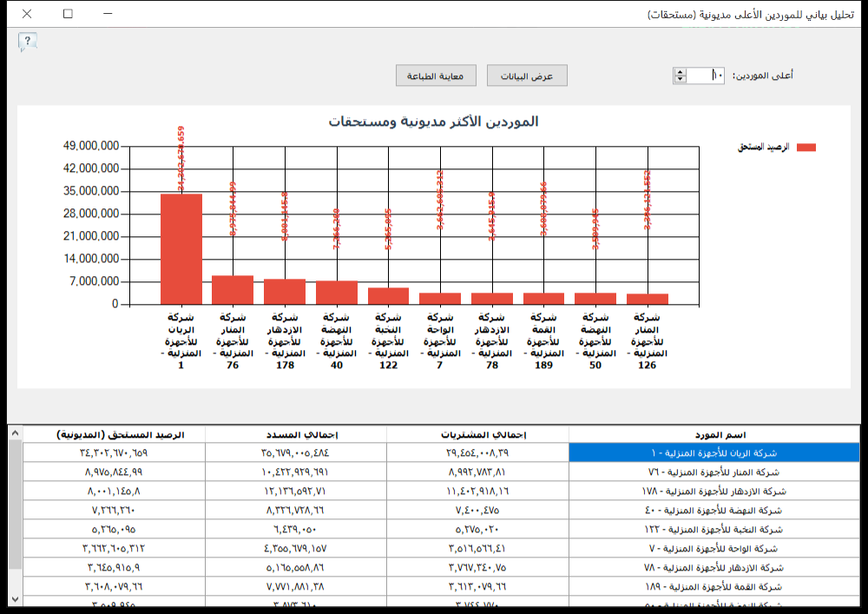
Task: Click the table scrollbar down arrow
Action: coord(15,599)
